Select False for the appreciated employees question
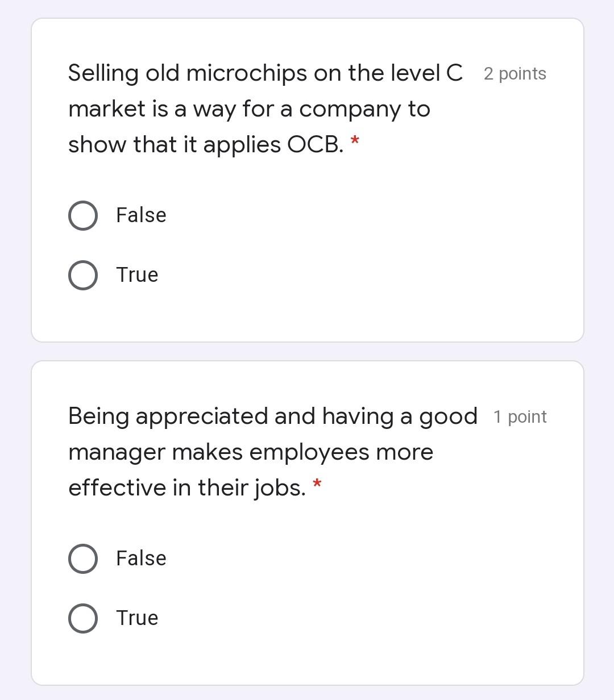 (x=82, y=559)
